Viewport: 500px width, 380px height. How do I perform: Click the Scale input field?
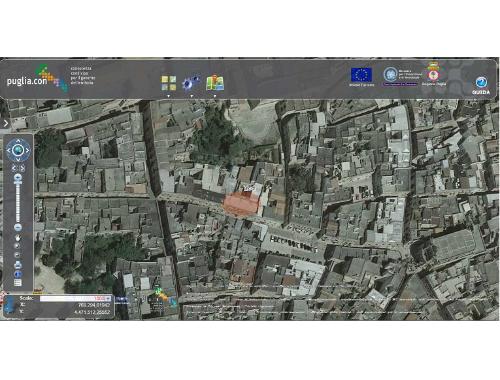click(x=75, y=298)
